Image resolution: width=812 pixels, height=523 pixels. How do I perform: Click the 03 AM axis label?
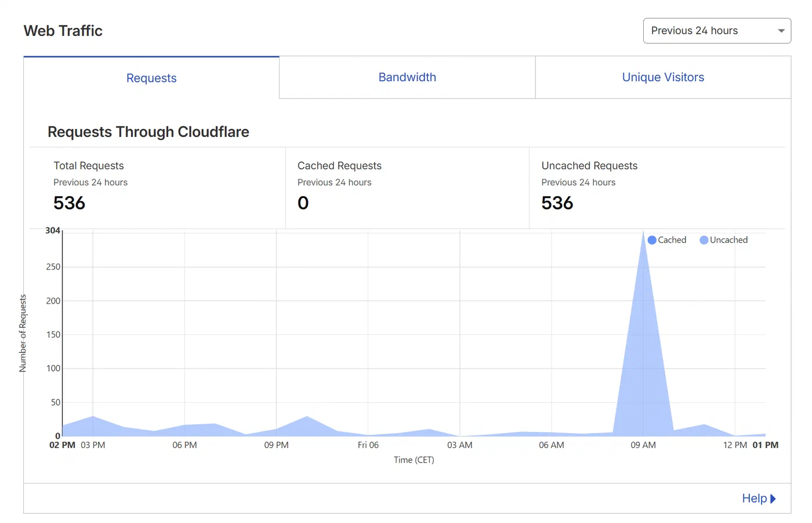tap(460, 445)
